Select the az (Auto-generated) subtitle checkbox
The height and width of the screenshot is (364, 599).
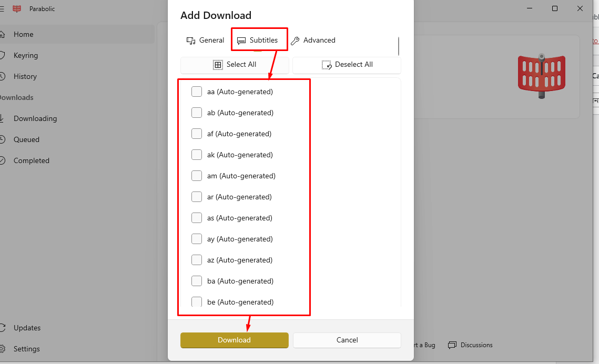(197, 260)
